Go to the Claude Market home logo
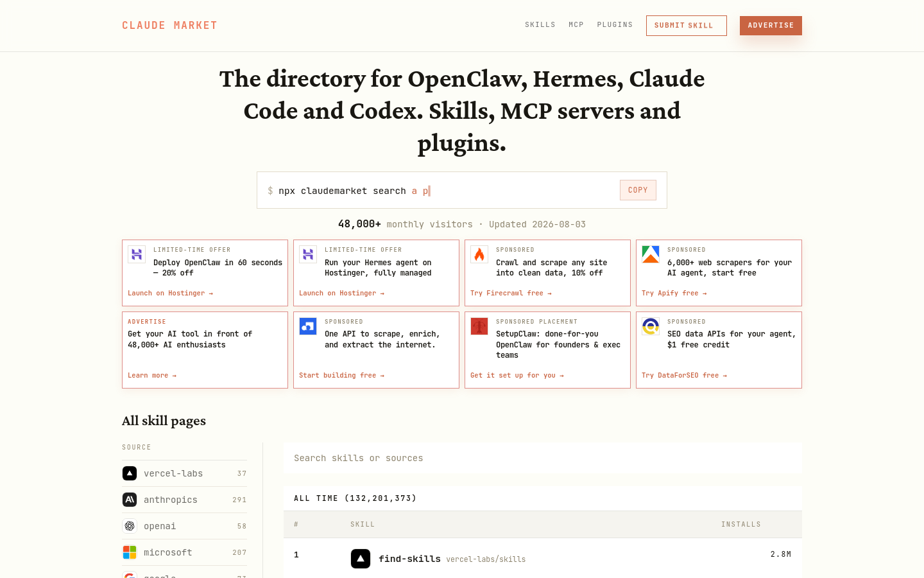 (x=169, y=26)
